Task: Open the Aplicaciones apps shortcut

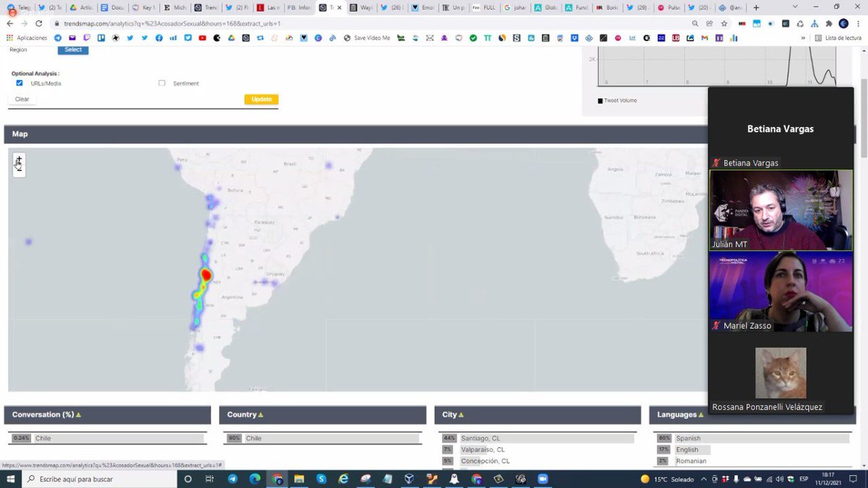Action: click(27, 38)
